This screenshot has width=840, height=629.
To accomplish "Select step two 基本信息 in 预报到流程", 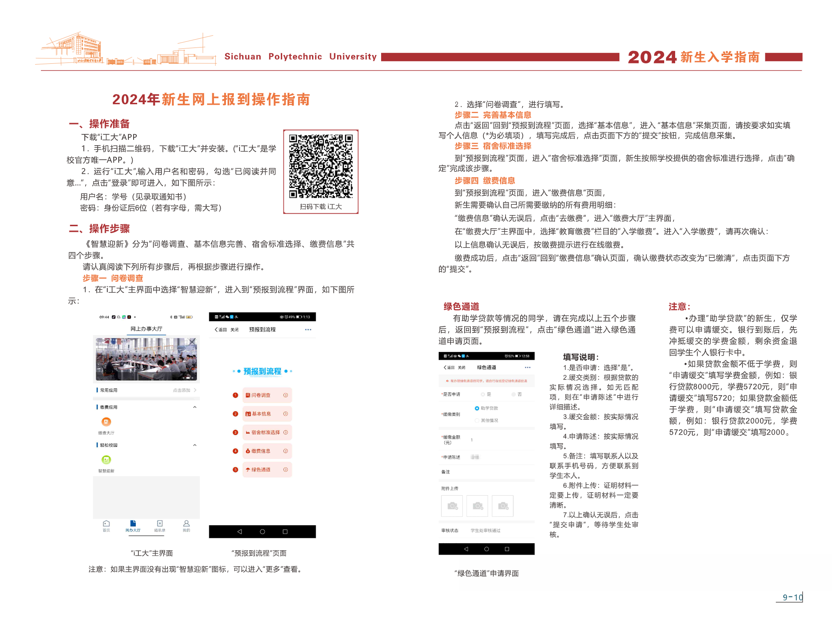I will (267, 413).
